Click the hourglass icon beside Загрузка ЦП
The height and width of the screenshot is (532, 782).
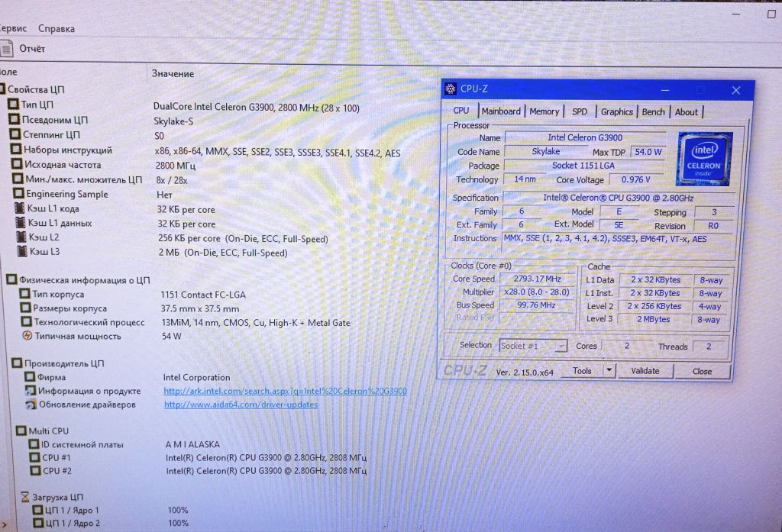coord(25,497)
